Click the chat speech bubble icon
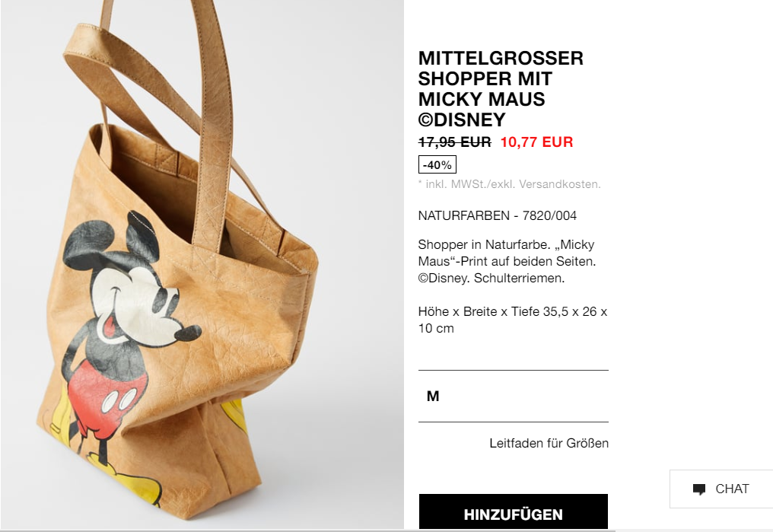 [x=699, y=489]
